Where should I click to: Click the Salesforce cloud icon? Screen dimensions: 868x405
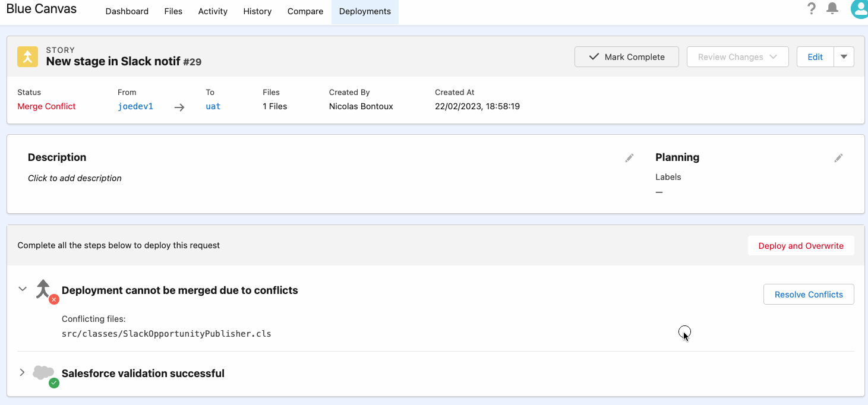(x=43, y=372)
